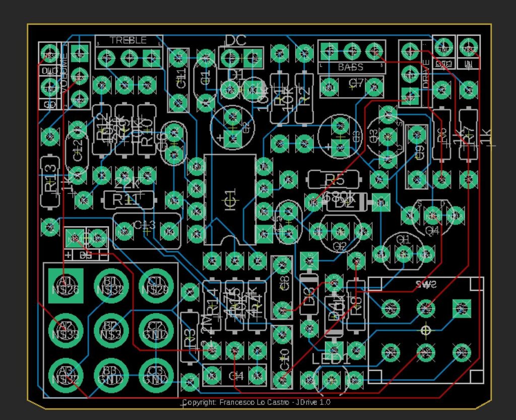This screenshot has height=420, width=516.
Task: Click the copyright text at board bottom
Action: tap(256, 403)
